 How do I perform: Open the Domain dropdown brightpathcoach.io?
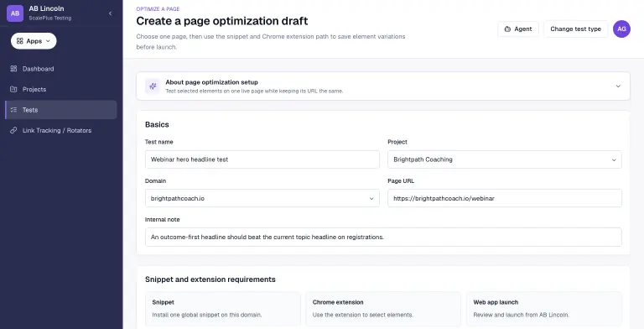tap(262, 198)
